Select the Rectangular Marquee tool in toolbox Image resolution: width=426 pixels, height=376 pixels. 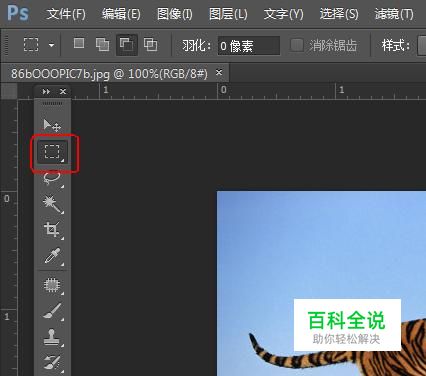(x=52, y=152)
